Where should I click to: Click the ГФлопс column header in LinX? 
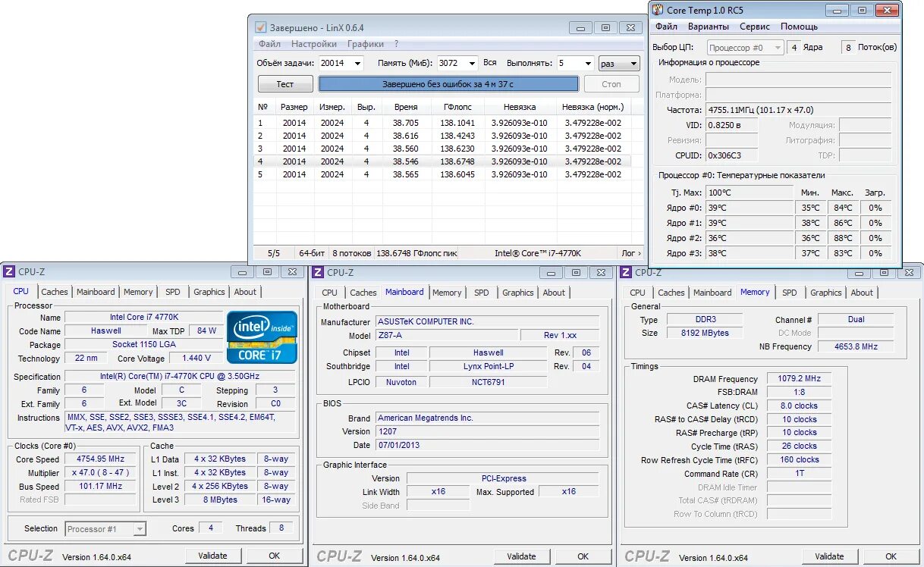pos(458,107)
